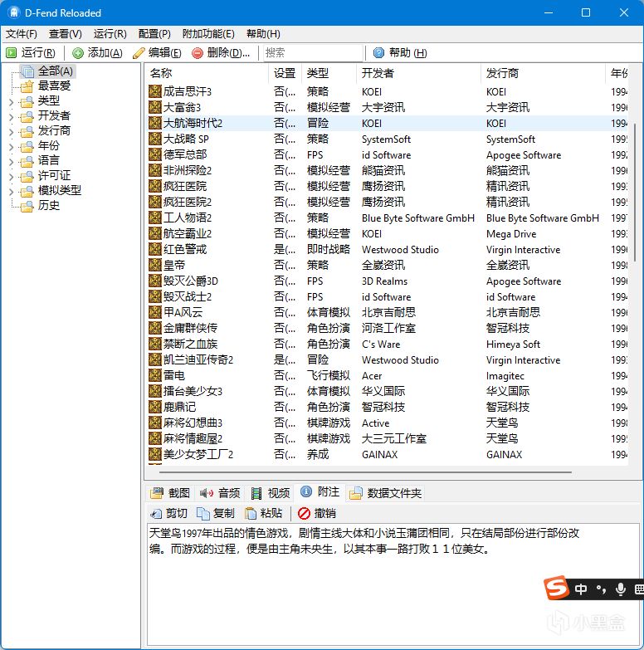Sort list by 设置 column header
The image size is (644, 650).
coord(285,73)
